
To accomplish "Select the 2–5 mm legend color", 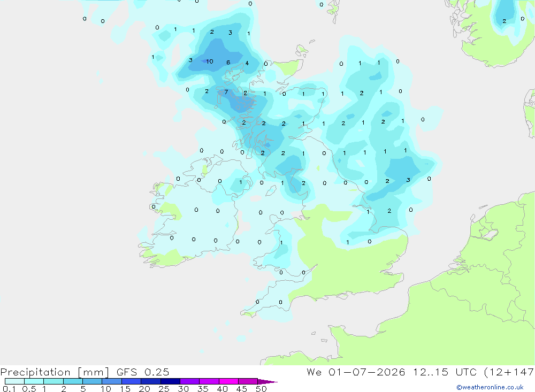I will click(73, 381).
